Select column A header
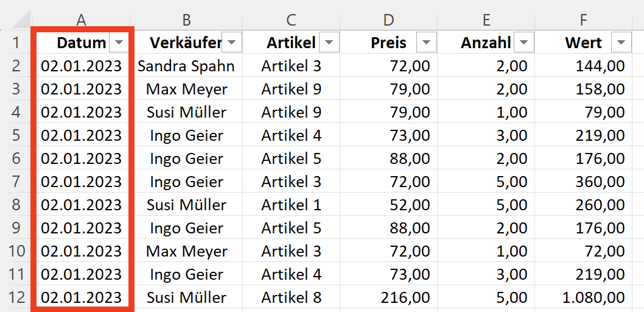This screenshot has height=312, width=644. pos(81,19)
